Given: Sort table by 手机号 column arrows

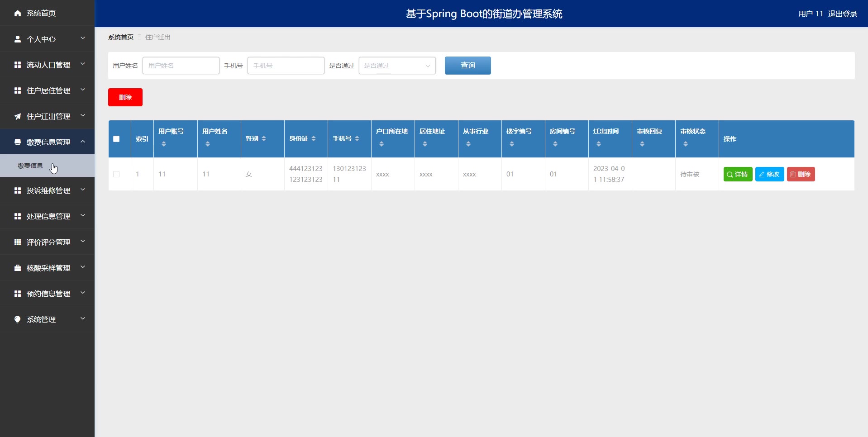Looking at the screenshot, I should tap(357, 138).
